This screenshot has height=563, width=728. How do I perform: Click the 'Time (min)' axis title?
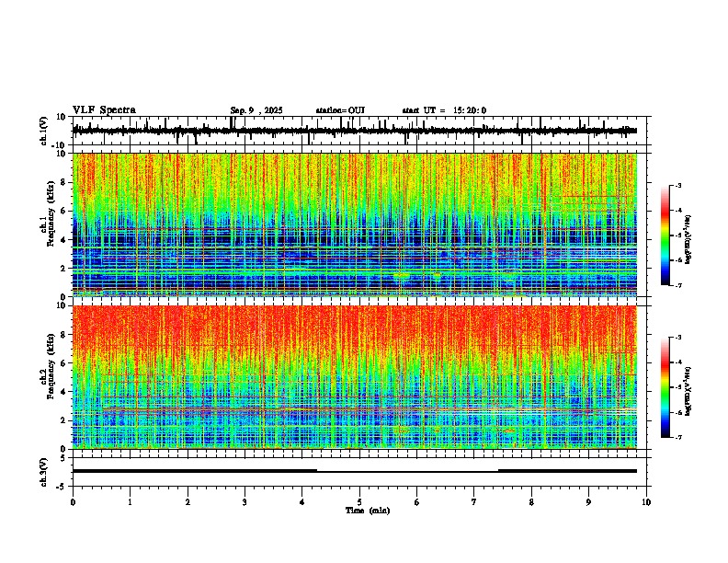pos(368,511)
